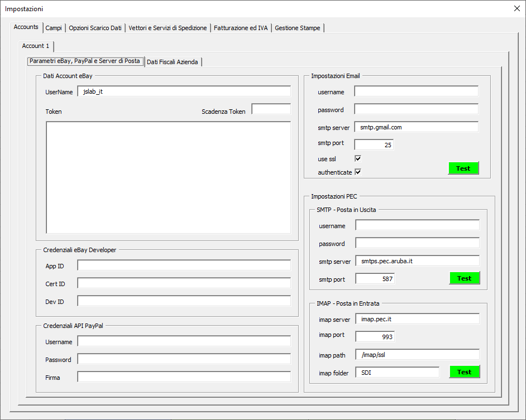Click the Dev ID field
This screenshot has height=420, width=526.
(184, 301)
